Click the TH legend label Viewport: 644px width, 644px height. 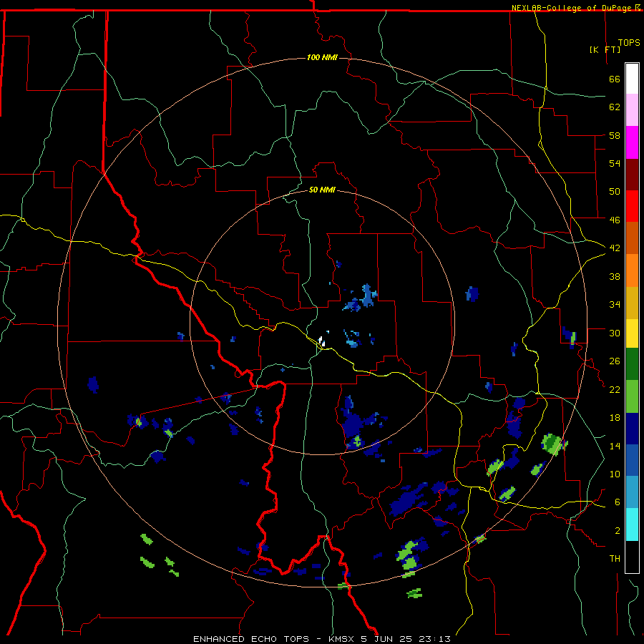(x=615, y=559)
